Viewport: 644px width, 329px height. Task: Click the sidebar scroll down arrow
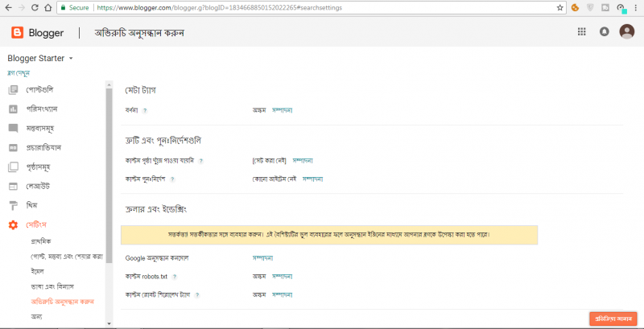[x=109, y=323]
